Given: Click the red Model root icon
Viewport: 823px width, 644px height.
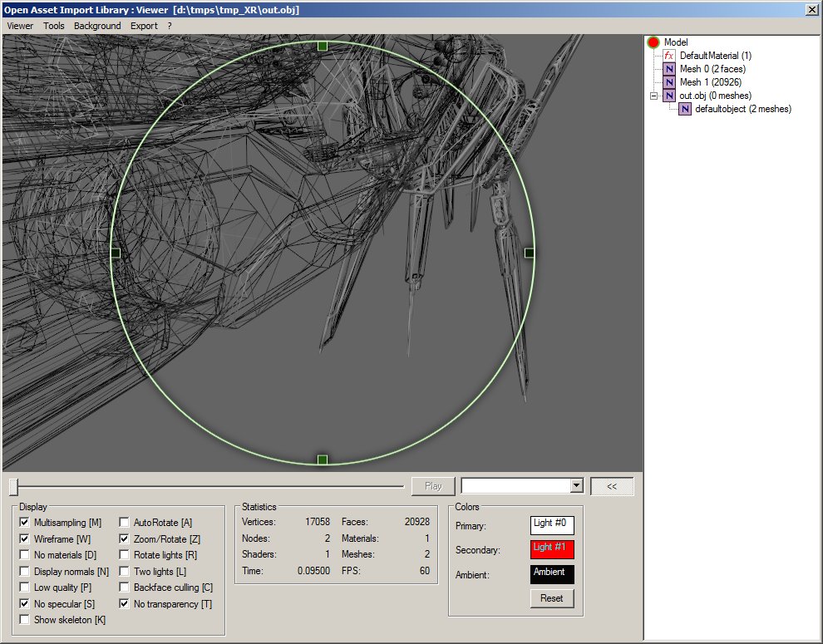Looking at the screenshot, I should pyautogui.click(x=653, y=42).
